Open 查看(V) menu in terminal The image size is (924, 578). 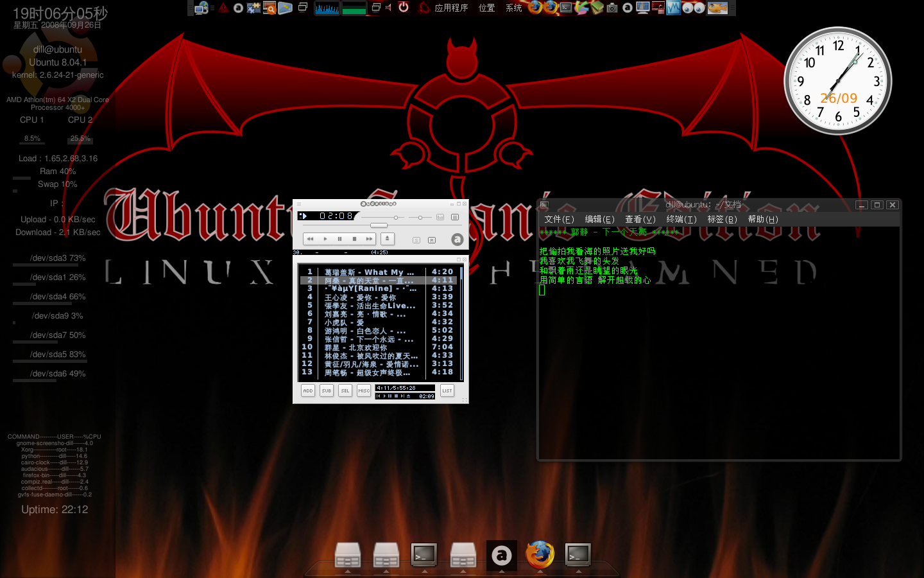pos(640,220)
